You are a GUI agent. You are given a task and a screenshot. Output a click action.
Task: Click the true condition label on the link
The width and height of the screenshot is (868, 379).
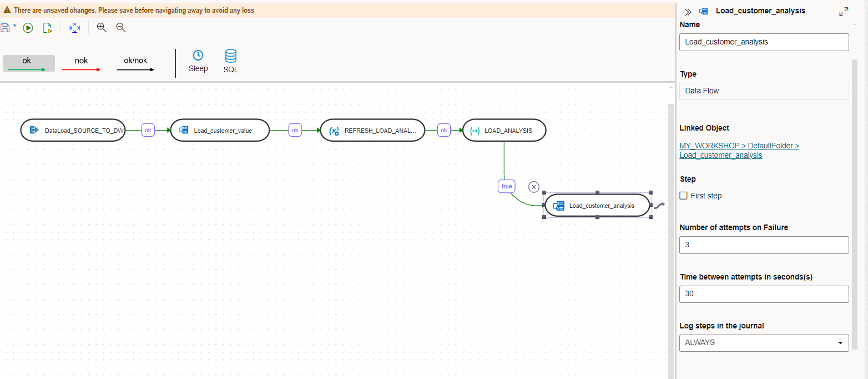coord(507,186)
